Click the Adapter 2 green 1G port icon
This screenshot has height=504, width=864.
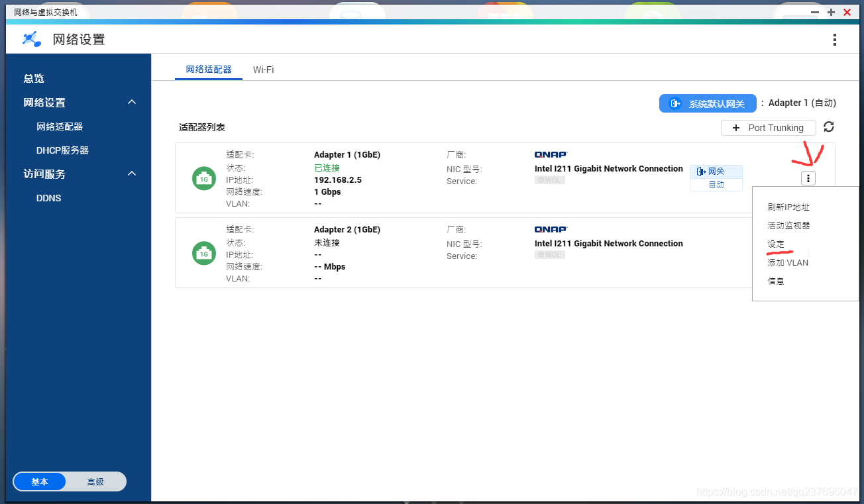coord(204,253)
